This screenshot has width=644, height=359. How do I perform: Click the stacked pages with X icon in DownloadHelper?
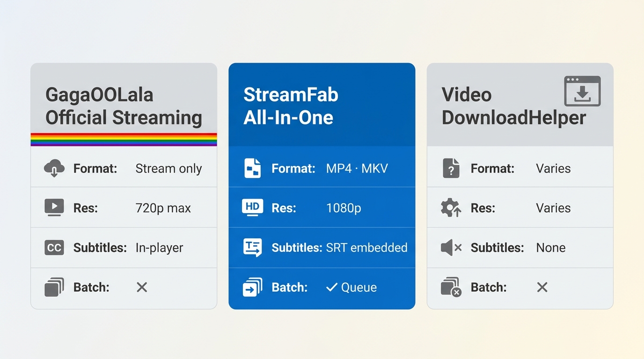tap(451, 287)
